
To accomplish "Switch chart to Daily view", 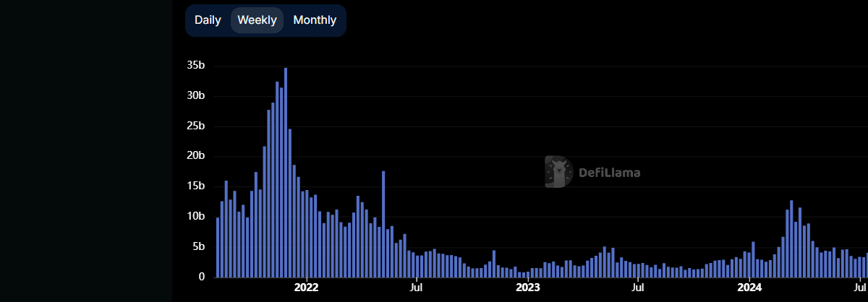I will click(208, 20).
